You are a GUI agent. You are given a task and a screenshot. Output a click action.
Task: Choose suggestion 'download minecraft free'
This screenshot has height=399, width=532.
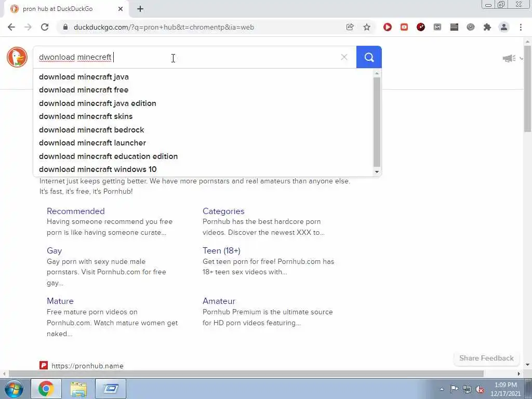tap(203, 90)
